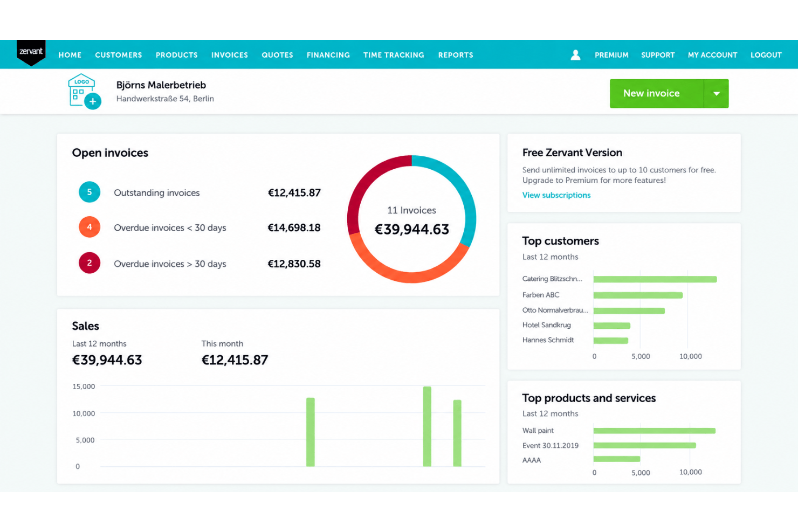798x532 pixels.
Task: Click the Björns Malerbetrieb company name
Action: [x=161, y=85]
